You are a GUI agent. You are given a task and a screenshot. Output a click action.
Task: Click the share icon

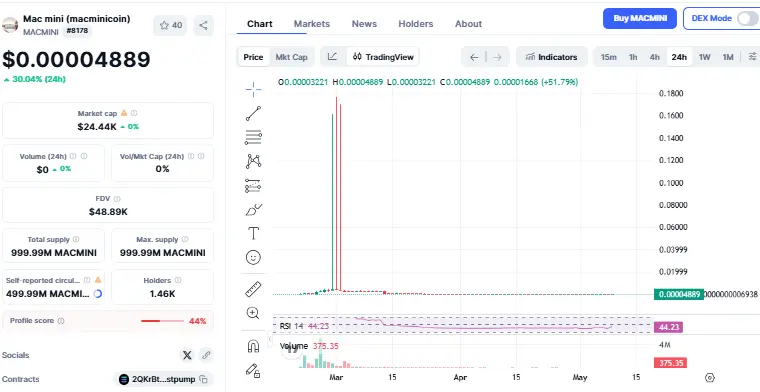point(203,26)
